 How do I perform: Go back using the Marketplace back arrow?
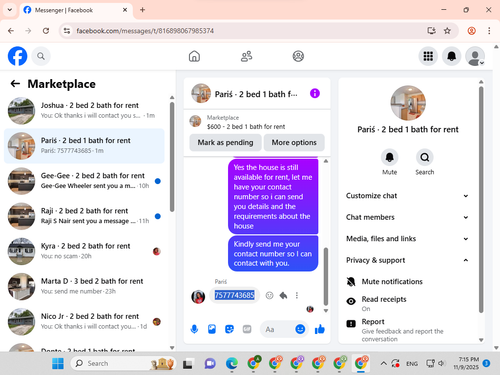pyautogui.click(x=15, y=84)
